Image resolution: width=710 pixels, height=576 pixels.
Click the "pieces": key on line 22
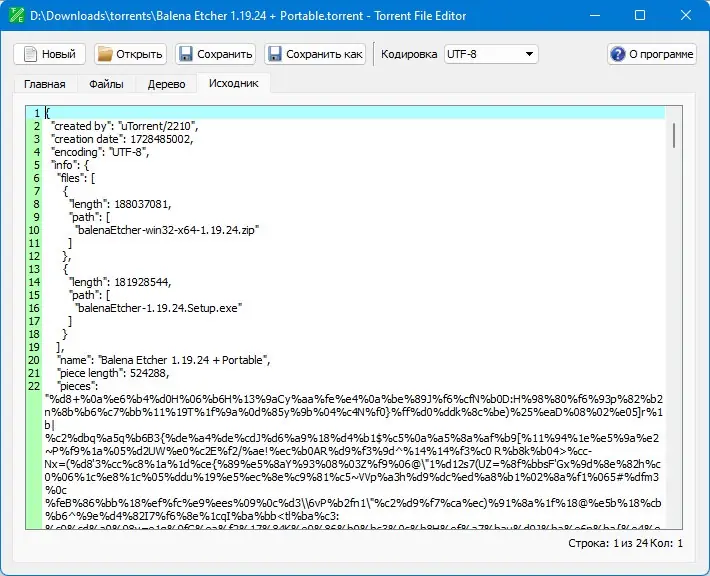[x=77, y=386]
